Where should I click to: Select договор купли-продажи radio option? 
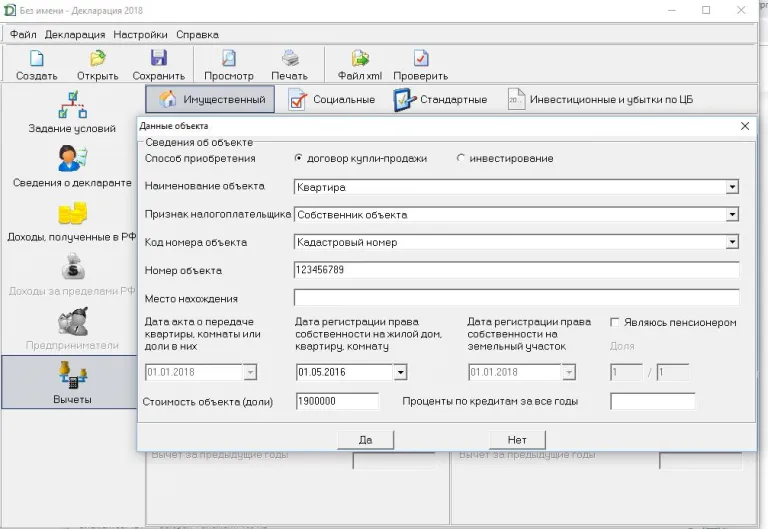(x=299, y=158)
